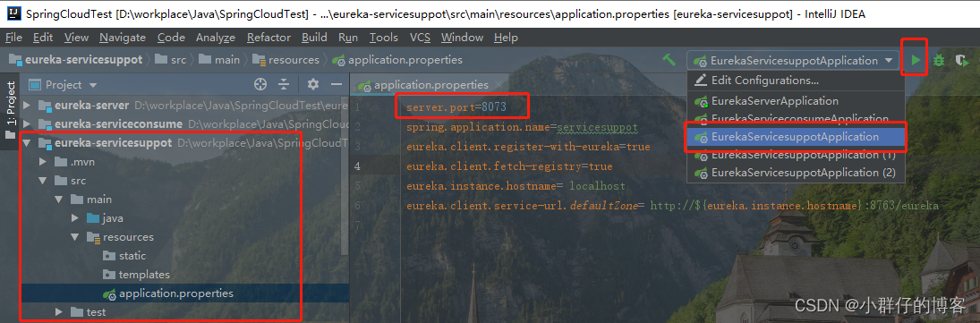This screenshot has height=323, width=980.
Task: Open the Tools menu
Action: pyautogui.click(x=384, y=38)
